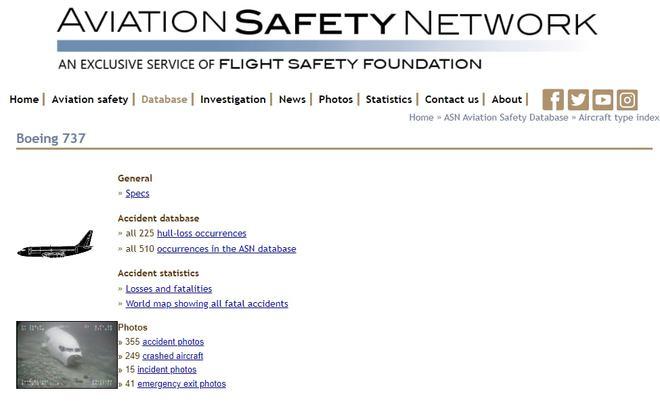Select the Database menu item
The image size is (660, 403).
point(164,99)
